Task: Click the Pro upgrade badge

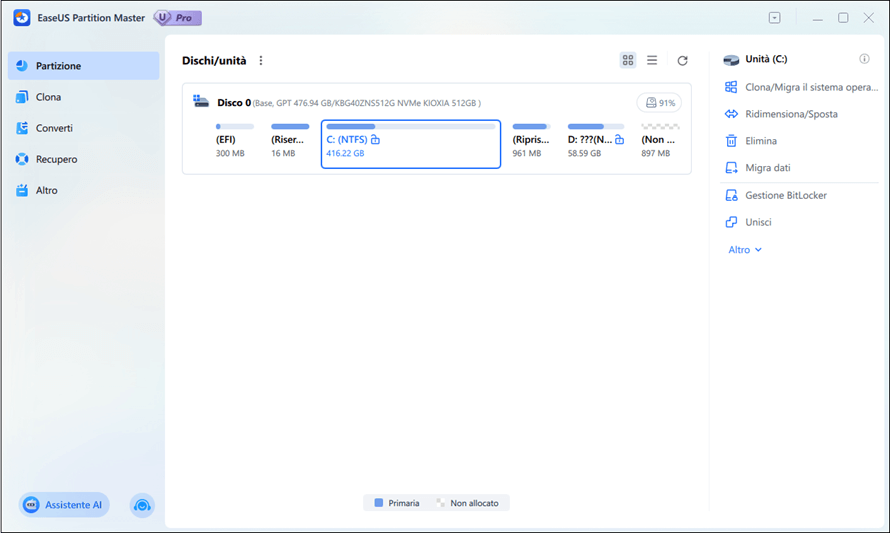Action: click(x=178, y=18)
